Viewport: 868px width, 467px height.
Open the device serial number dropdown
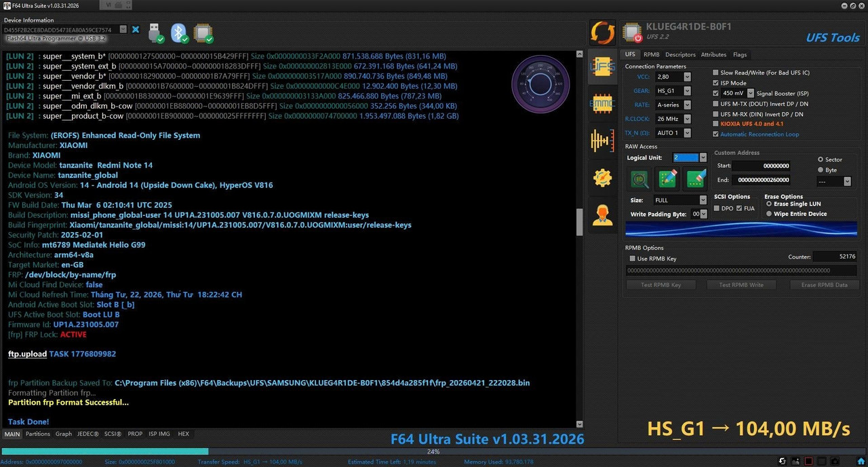[x=123, y=30]
